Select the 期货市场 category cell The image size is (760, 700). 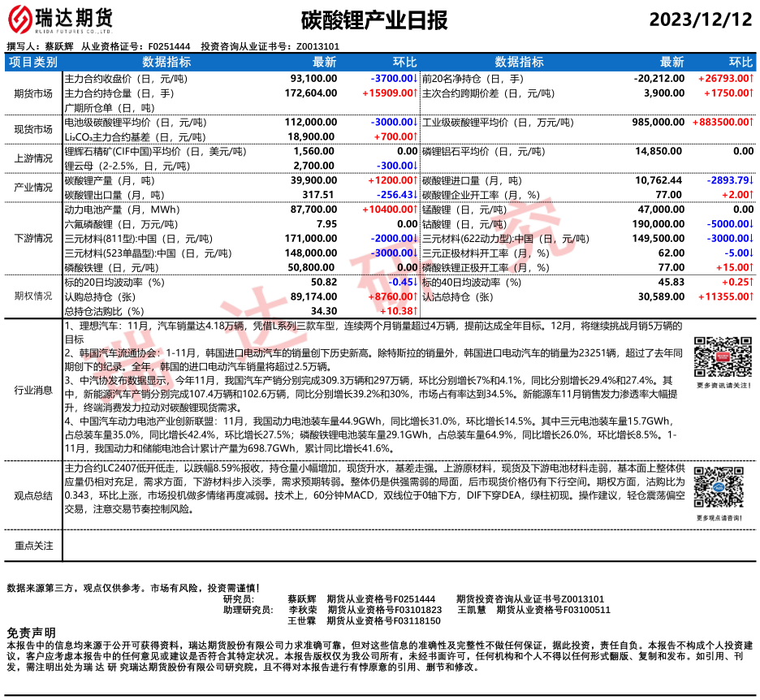33,93
